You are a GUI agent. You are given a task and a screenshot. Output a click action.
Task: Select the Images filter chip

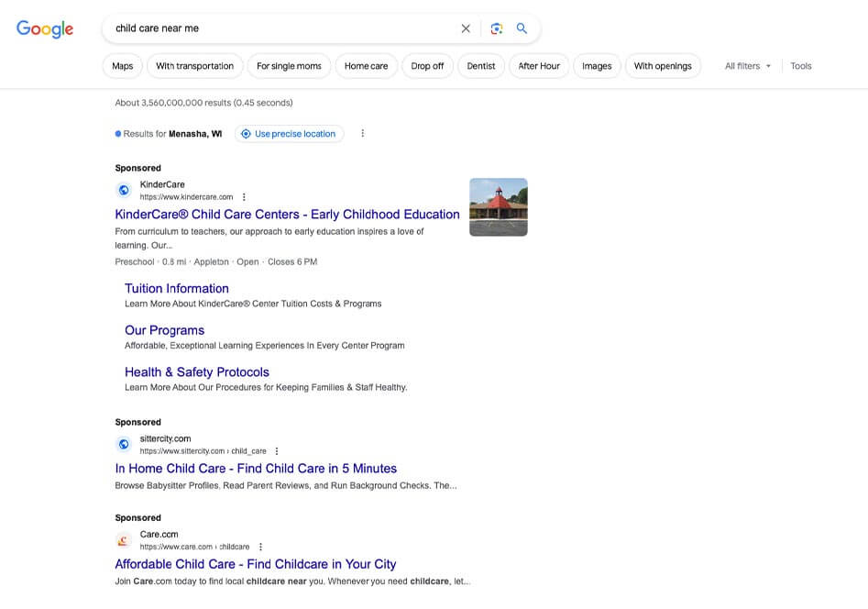597,66
